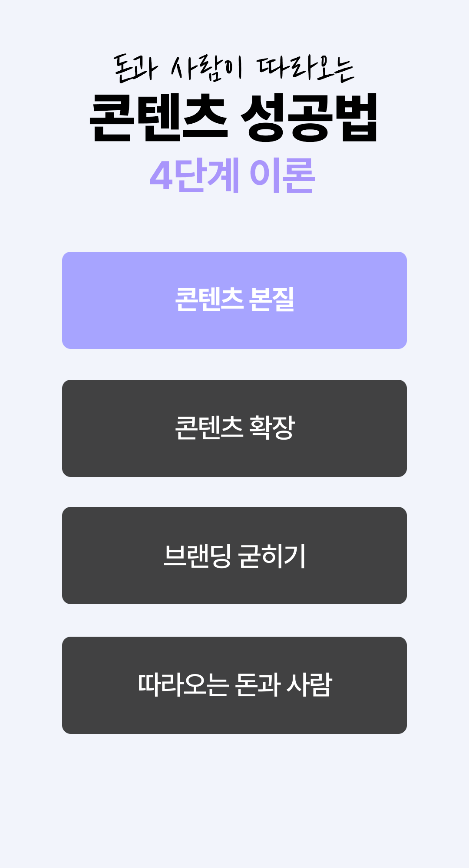Screen dimensions: 469x868
Task: Click the purple 이론 heading word
Action: [282, 176]
